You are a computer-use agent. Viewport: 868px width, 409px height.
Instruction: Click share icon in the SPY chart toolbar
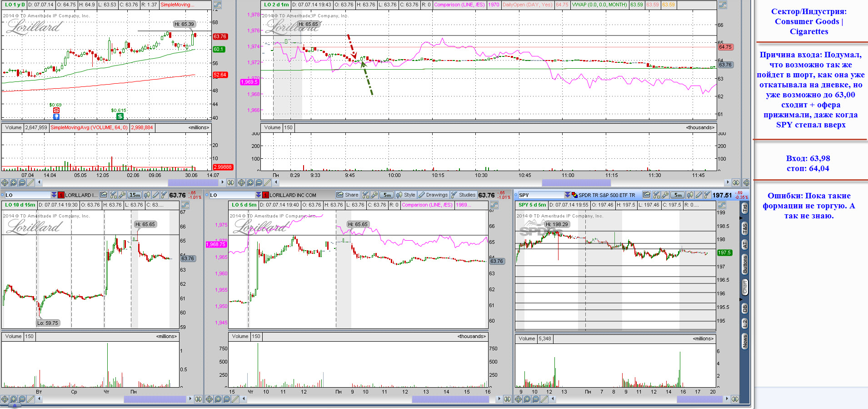(x=647, y=195)
